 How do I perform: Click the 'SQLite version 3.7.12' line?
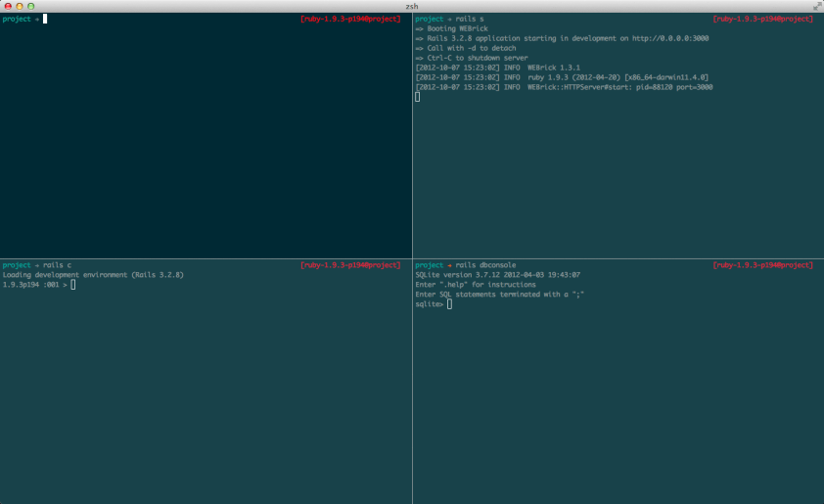pos(498,275)
